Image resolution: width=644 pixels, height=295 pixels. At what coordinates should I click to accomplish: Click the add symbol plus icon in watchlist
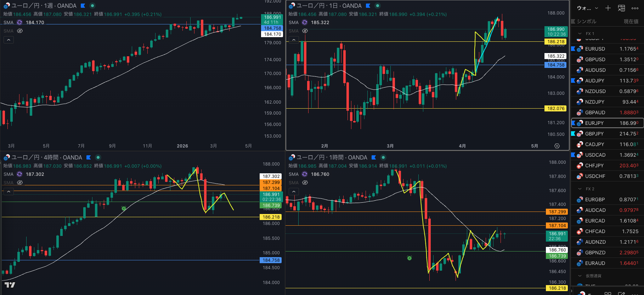tap(608, 8)
